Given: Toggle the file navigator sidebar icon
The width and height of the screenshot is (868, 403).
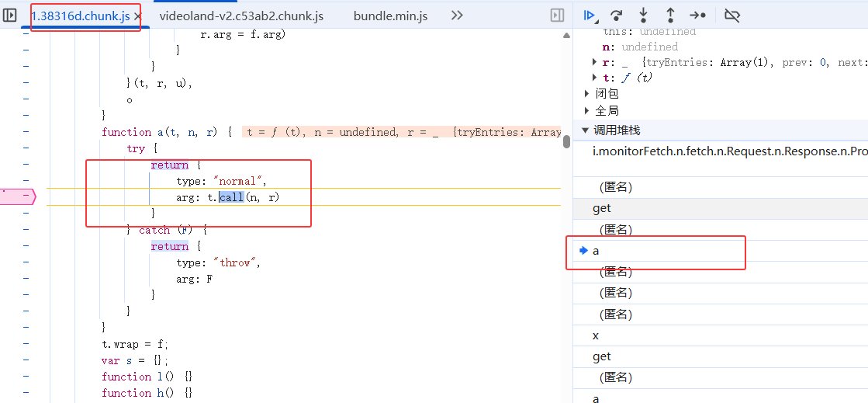Looking at the screenshot, I should tap(9, 16).
